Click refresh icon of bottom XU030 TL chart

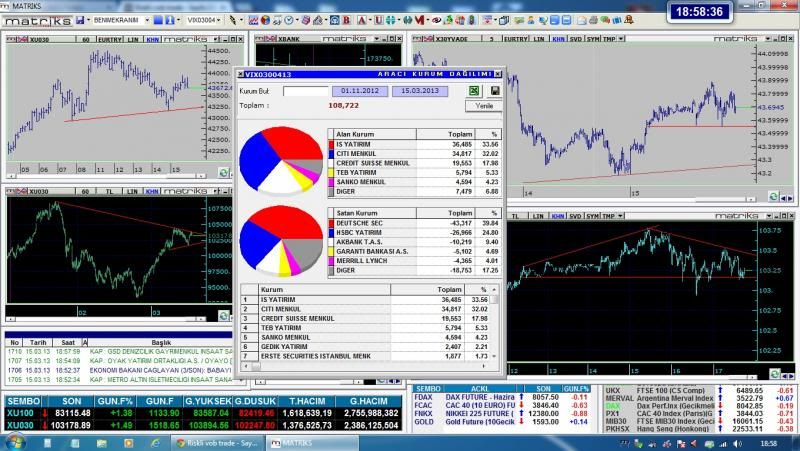[x=223, y=316]
